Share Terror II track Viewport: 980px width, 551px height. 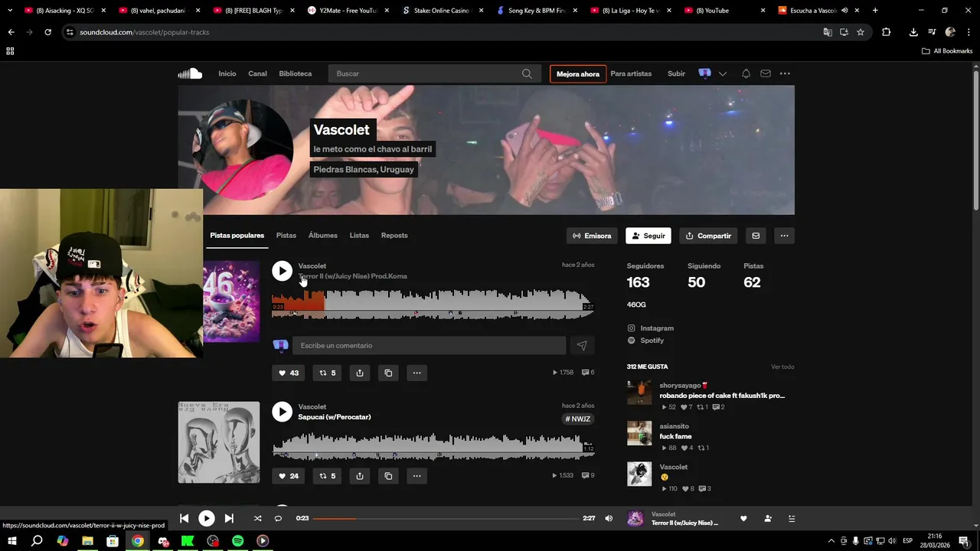pyautogui.click(x=360, y=373)
